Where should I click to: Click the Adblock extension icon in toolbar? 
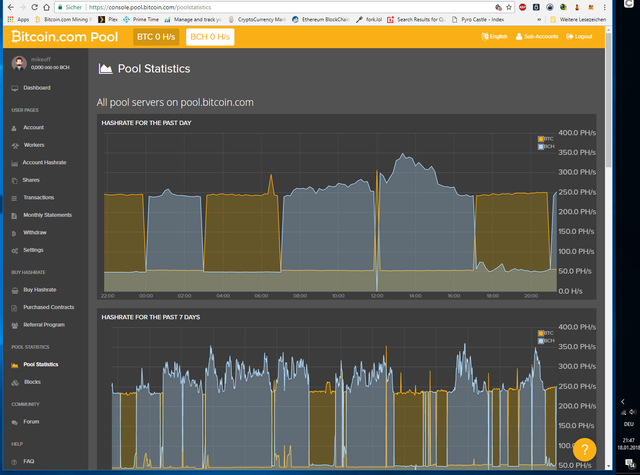[522, 7]
